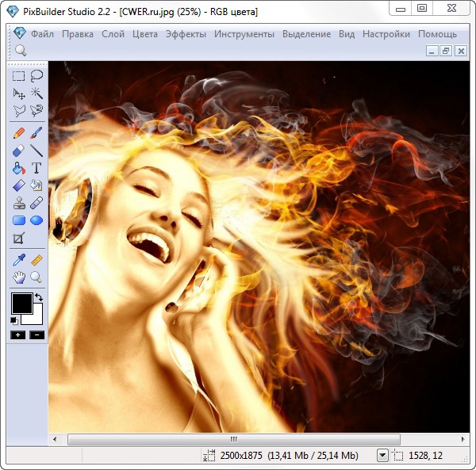Click the black foreground color swatch

21,303
